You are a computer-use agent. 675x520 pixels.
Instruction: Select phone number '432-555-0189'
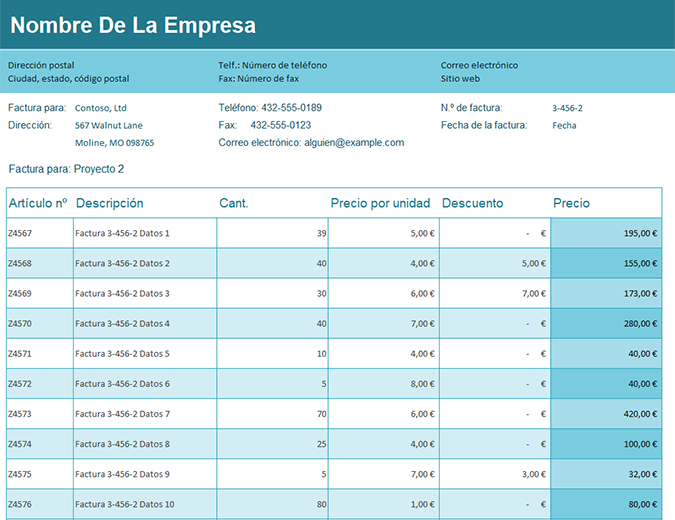[291, 108]
